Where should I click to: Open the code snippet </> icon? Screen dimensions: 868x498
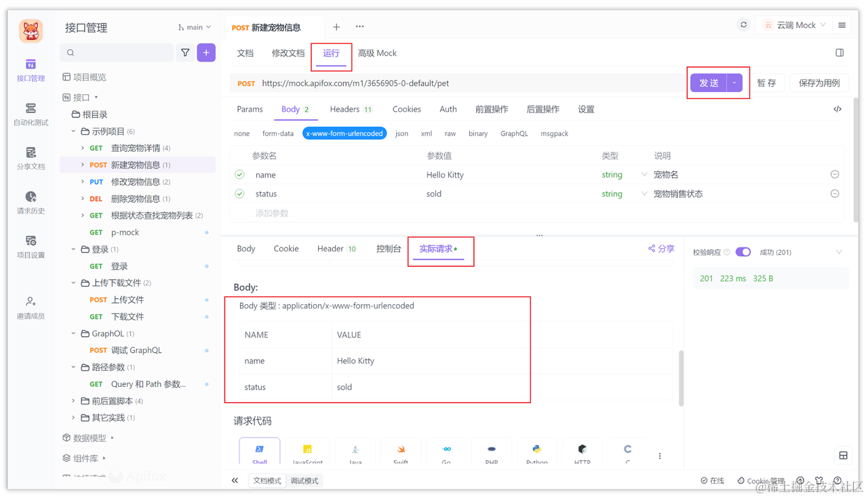[x=837, y=109]
